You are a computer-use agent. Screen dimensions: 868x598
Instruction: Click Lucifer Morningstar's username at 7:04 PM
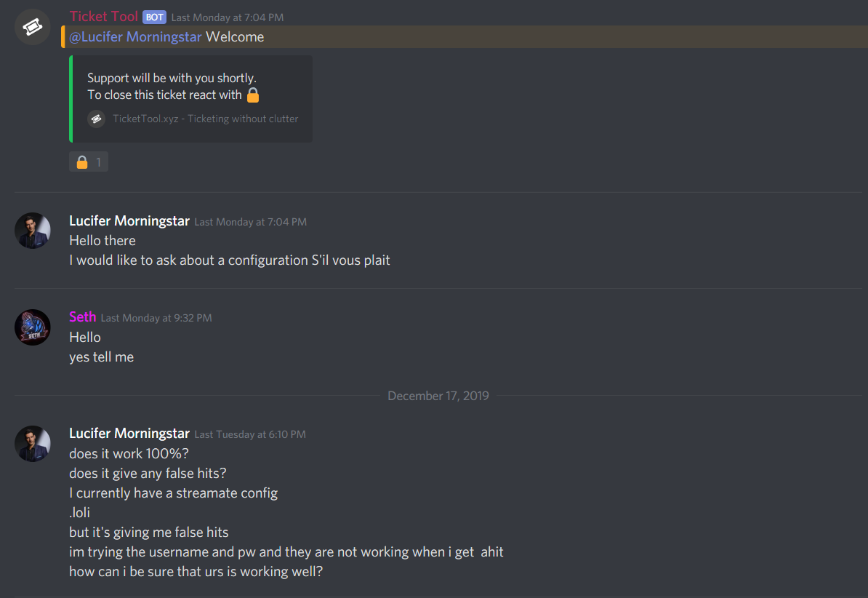pos(129,220)
